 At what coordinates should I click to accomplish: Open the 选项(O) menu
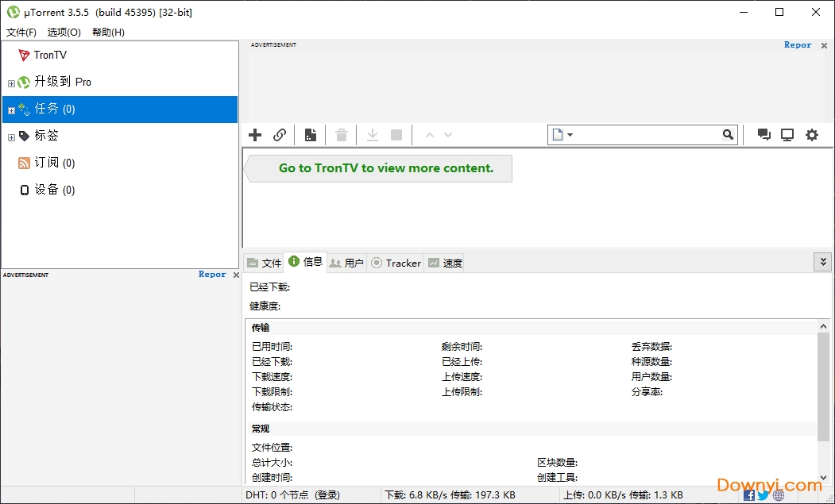point(63,32)
